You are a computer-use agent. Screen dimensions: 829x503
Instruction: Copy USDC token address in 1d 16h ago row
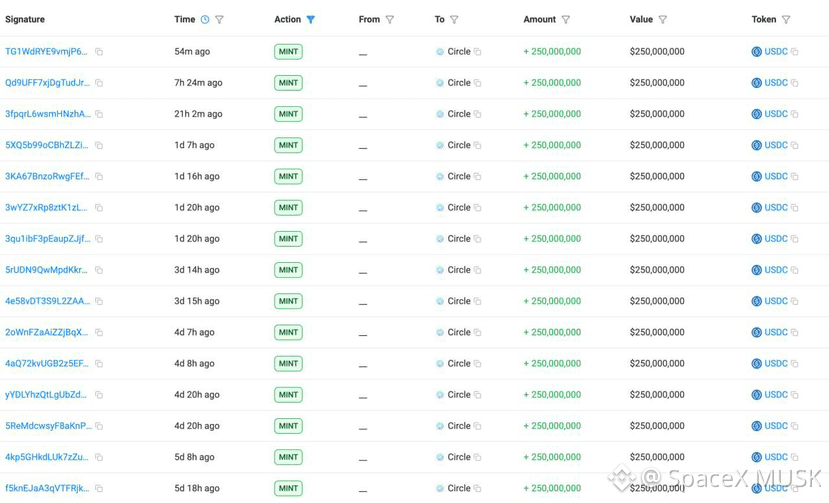tap(795, 177)
